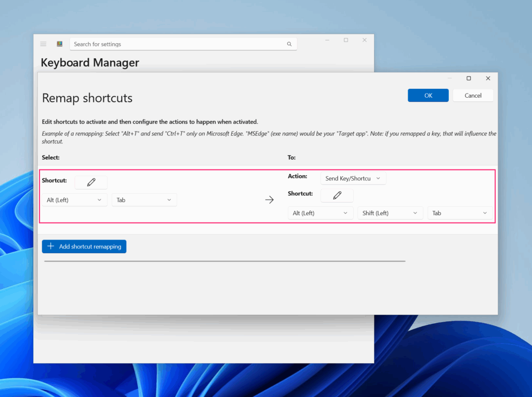Click the Cancel button
The image size is (532, 397).
pyautogui.click(x=473, y=95)
